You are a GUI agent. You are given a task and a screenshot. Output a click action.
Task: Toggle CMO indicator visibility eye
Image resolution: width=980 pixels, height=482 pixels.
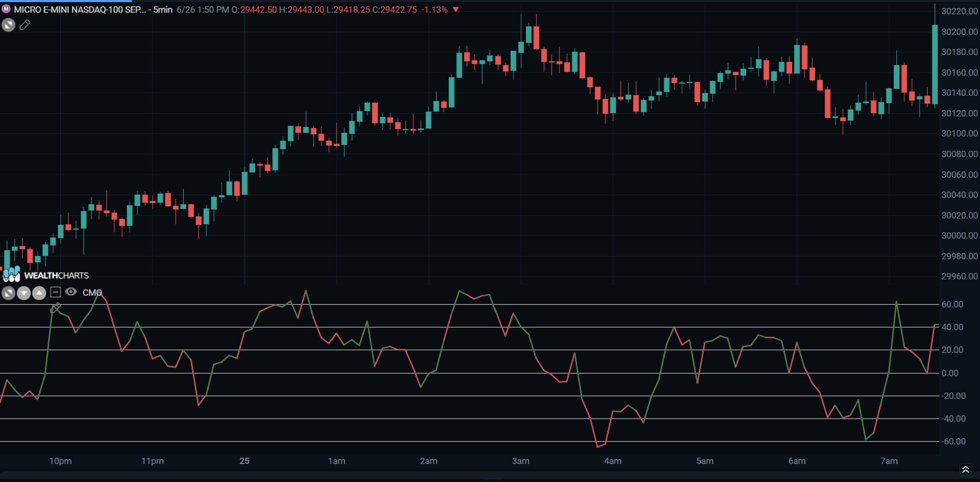[x=71, y=292]
